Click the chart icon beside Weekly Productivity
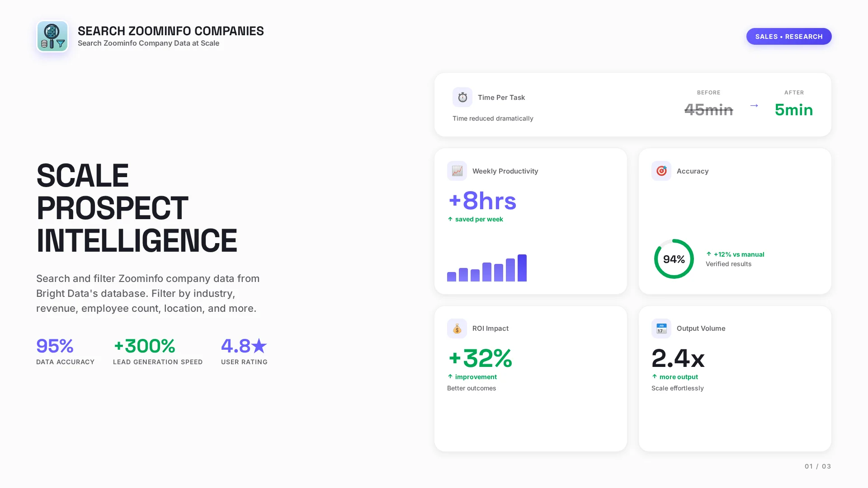 tap(457, 171)
